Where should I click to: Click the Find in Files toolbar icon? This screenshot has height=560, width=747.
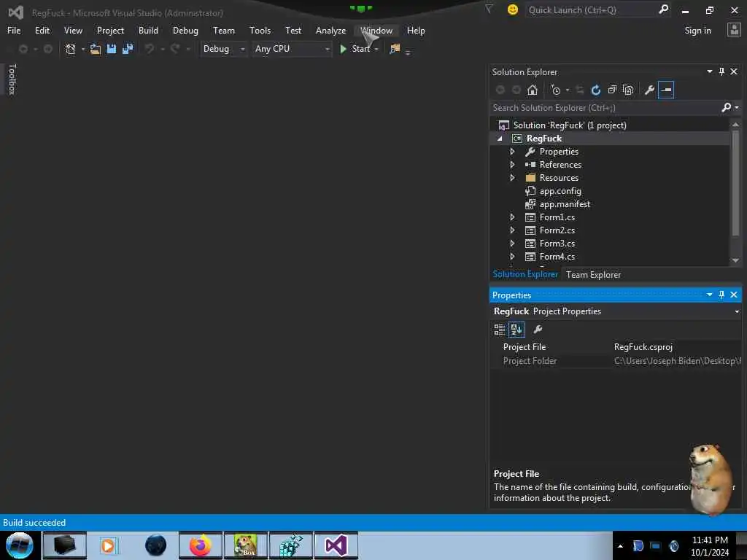[395, 49]
